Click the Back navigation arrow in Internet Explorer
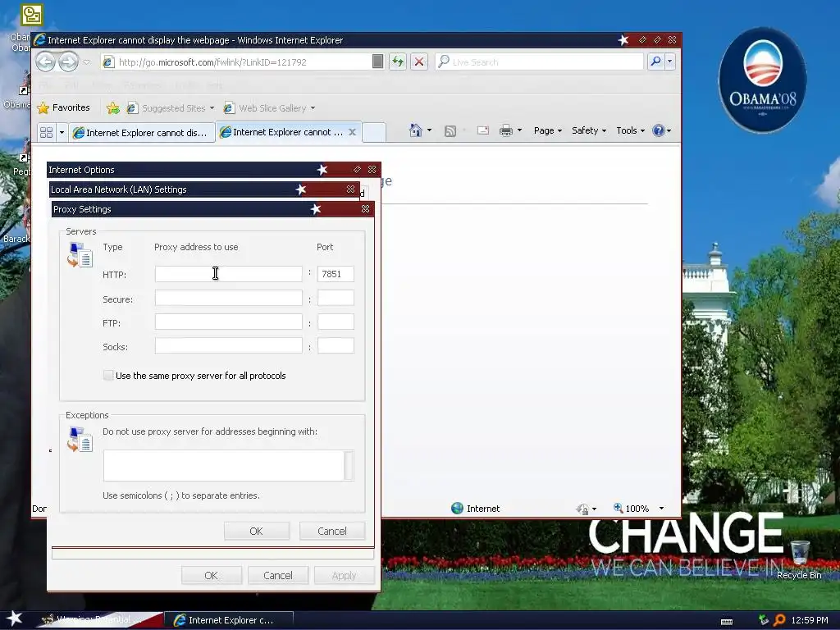 (46, 62)
